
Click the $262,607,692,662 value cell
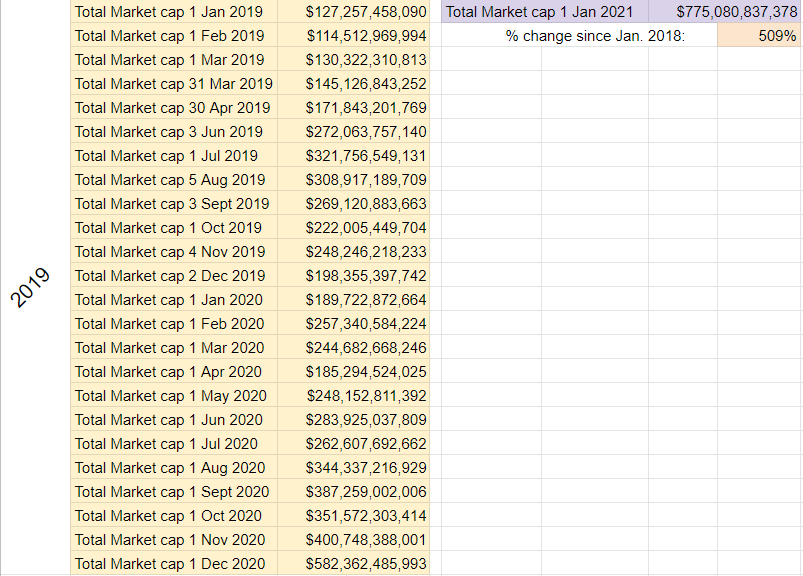[353, 443]
